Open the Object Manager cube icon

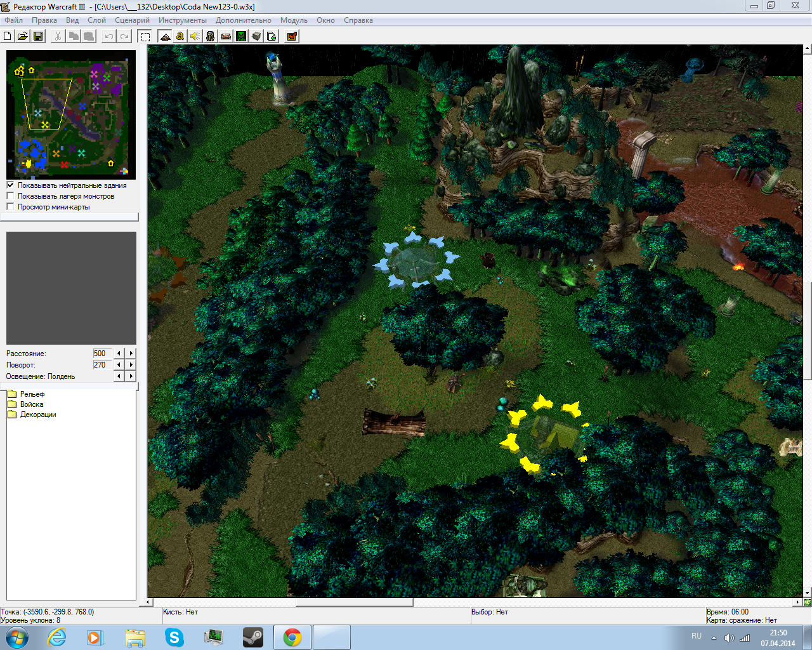click(256, 36)
